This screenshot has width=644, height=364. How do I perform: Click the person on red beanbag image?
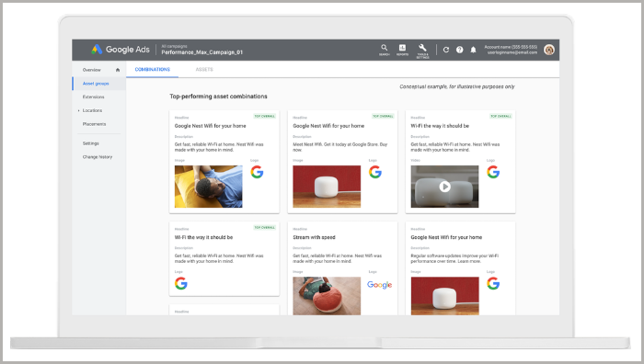click(x=327, y=296)
